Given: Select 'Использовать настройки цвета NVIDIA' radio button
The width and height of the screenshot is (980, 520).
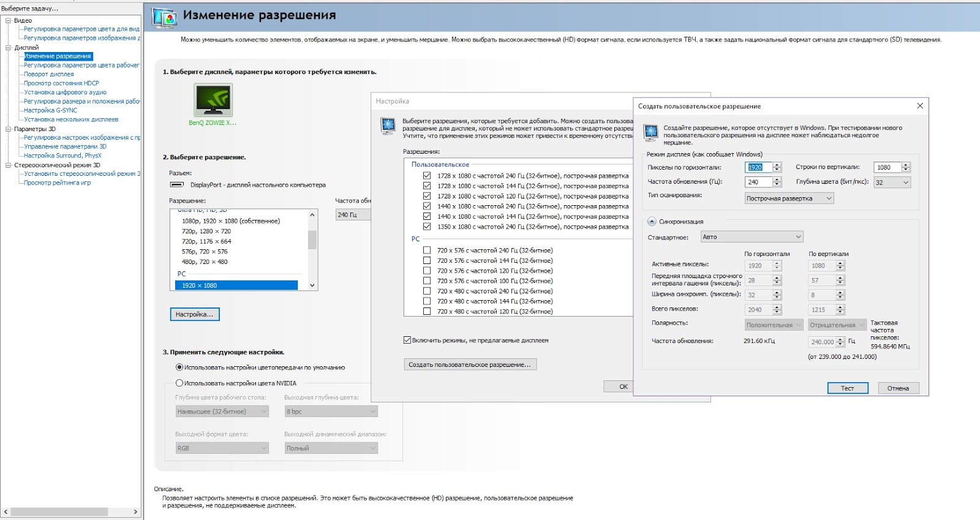Looking at the screenshot, I should point(179,383).
